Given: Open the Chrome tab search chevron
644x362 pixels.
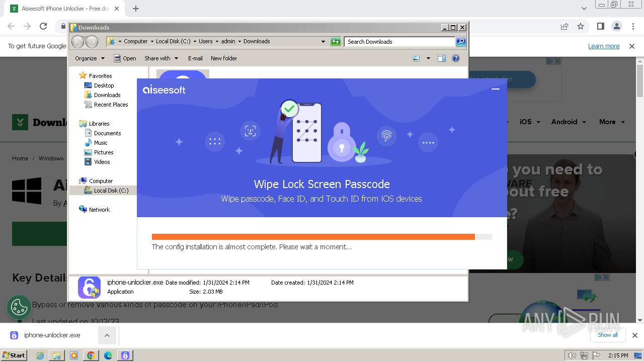Looking at the screenshot, I should click(584, 9).
